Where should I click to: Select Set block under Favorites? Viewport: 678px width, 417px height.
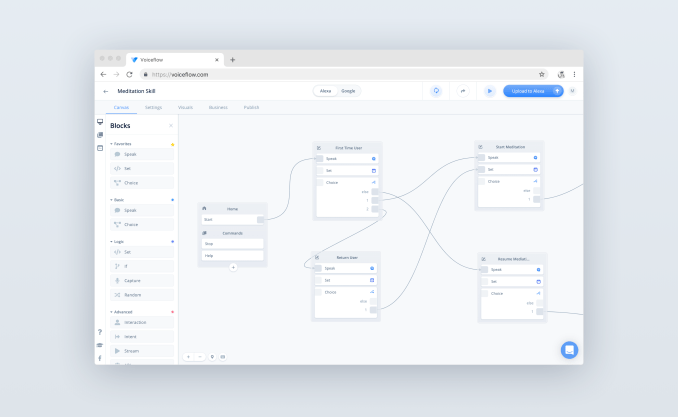point(142,169)
